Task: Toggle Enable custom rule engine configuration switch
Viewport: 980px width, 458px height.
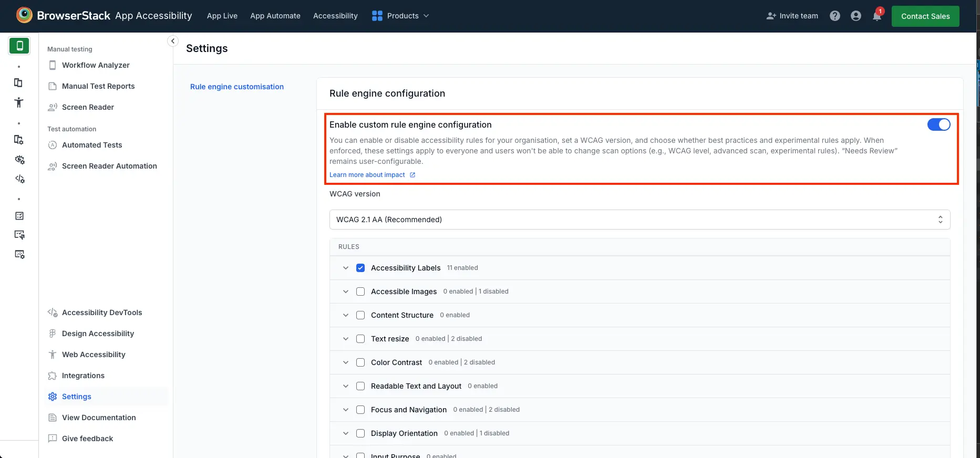Action: point(938,124)
